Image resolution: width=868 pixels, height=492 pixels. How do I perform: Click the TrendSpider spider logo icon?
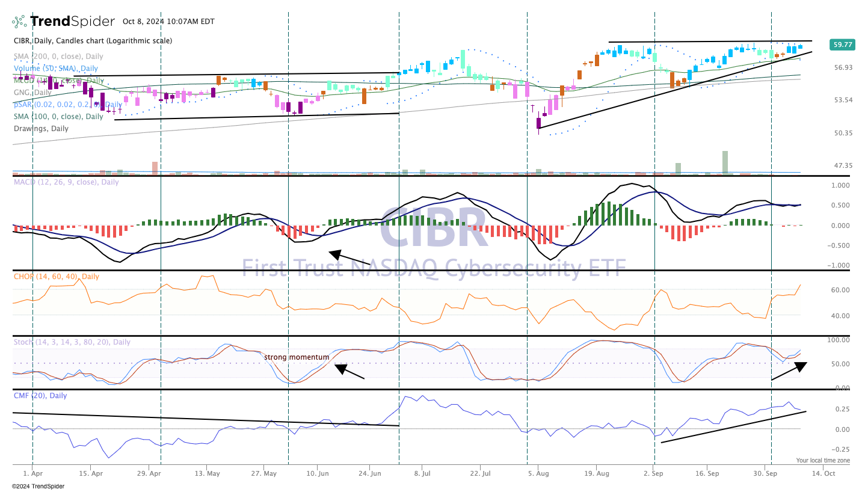[x=20, y=22]
